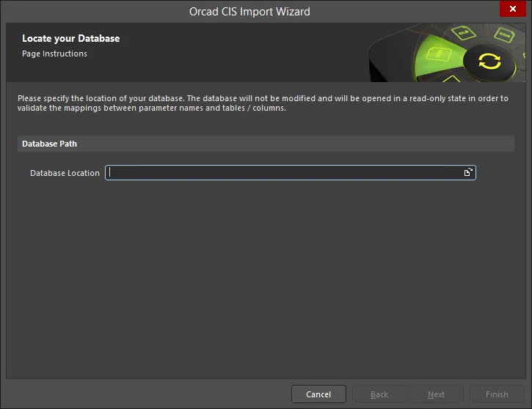Click the 'Database Location' label
The width and height of the screenshot is (532, 409).
pyautogui.click(x=65, y=173)
